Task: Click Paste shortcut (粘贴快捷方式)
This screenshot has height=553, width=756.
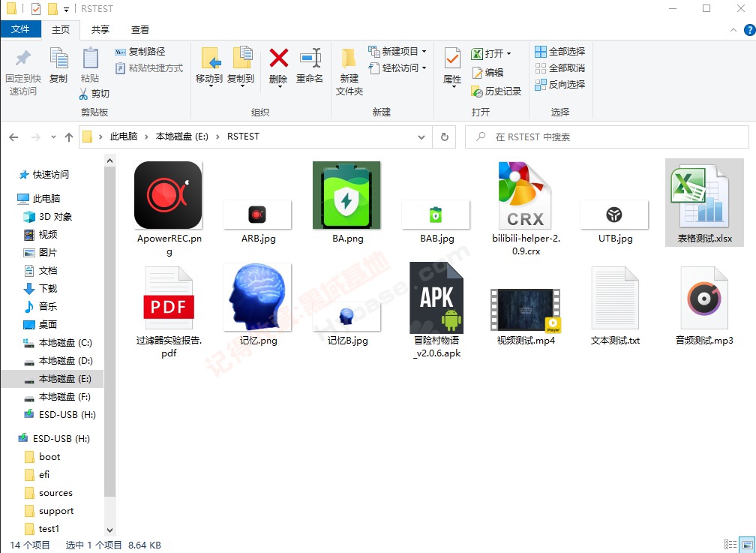Action: tap(149, 68)
